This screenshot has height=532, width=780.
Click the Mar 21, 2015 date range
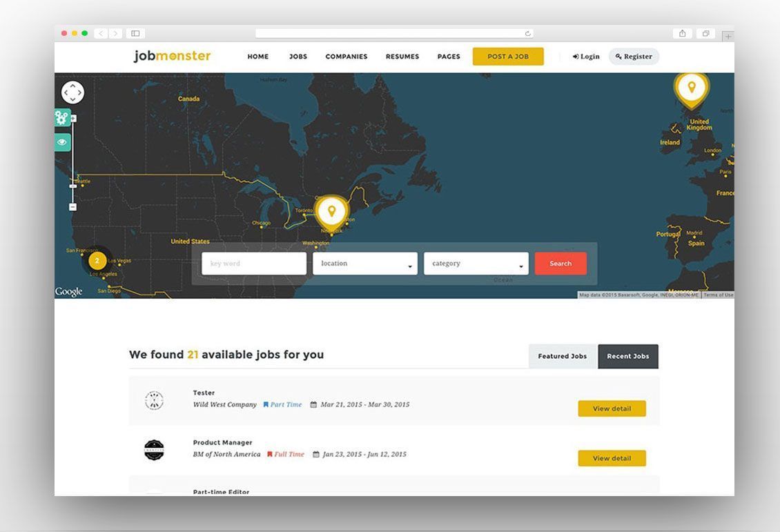click(365, 405)
